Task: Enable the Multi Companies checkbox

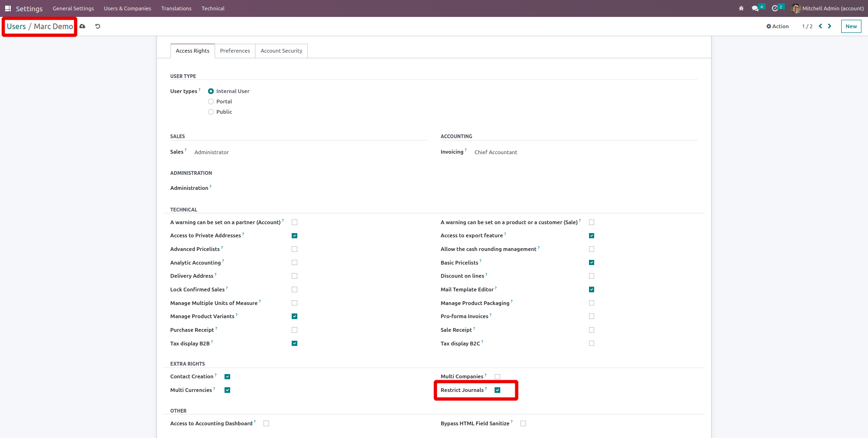Action: 497,376
